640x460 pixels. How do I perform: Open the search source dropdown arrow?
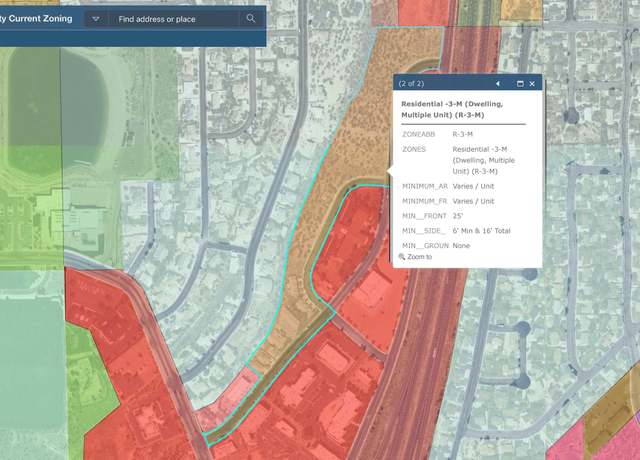[96, 19]
